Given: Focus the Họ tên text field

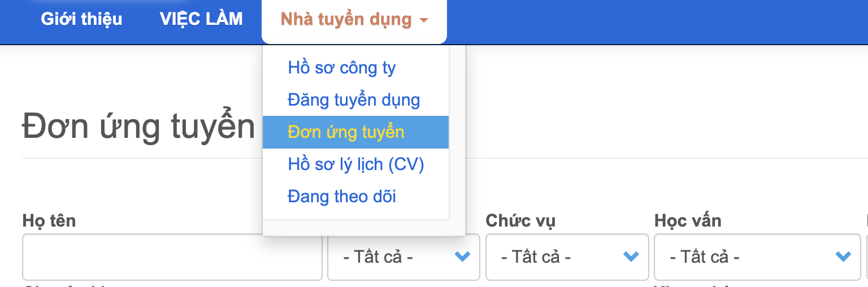Looking at the screenshot, I should pyautogui.click(x=172, y=257).
